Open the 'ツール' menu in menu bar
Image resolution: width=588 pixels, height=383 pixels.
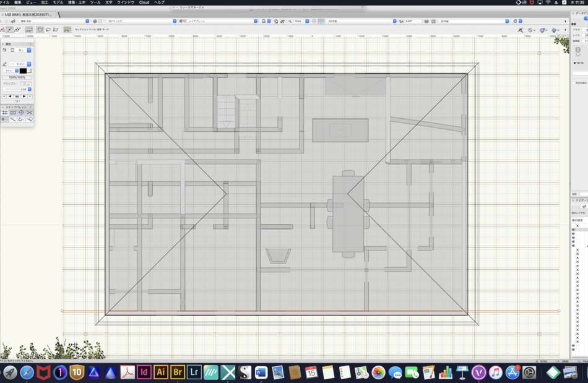95,2
